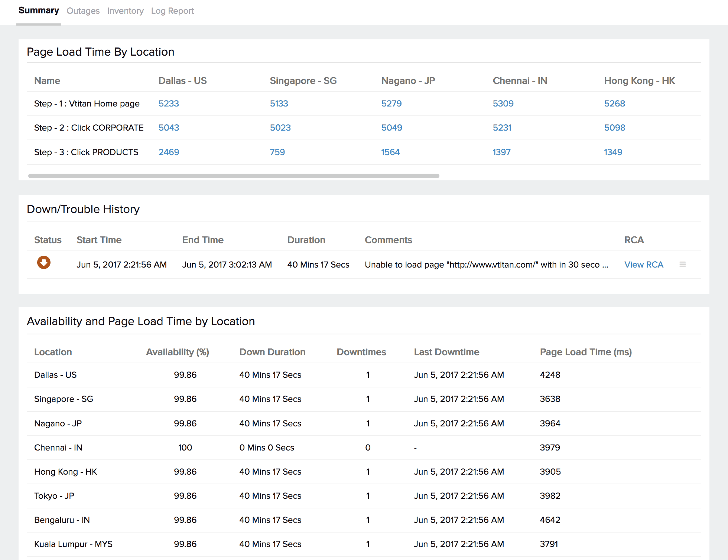The image size is (728, 560).
Task: Click Dallas Step 1 value 5233
Action: pyautogui.click(x=169, y=104)
